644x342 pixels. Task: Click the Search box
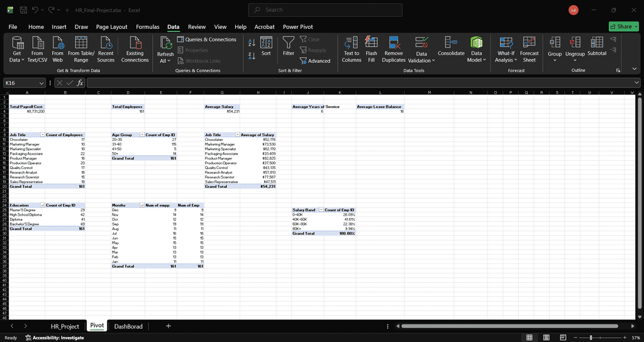point(325,10)
